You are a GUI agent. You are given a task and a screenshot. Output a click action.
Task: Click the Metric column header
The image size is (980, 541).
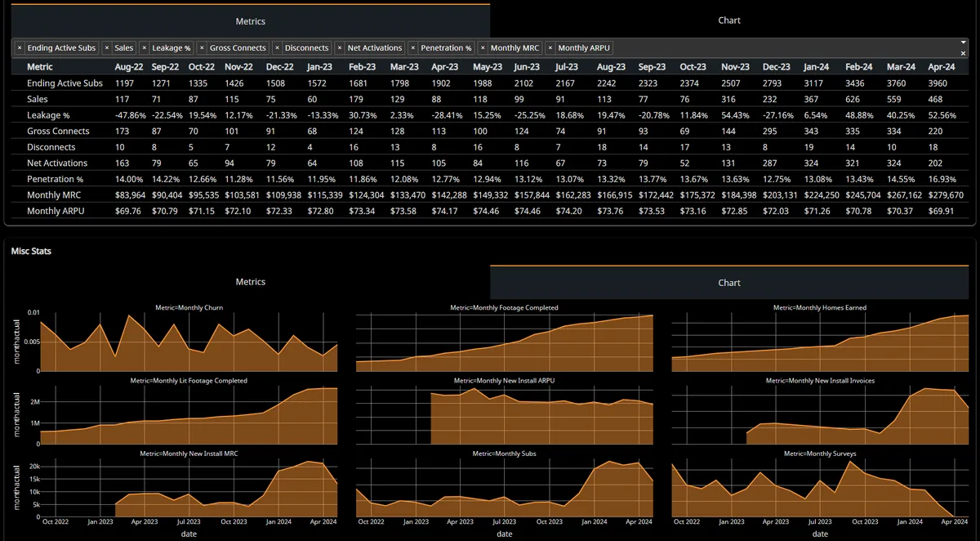tap(40, 67)
